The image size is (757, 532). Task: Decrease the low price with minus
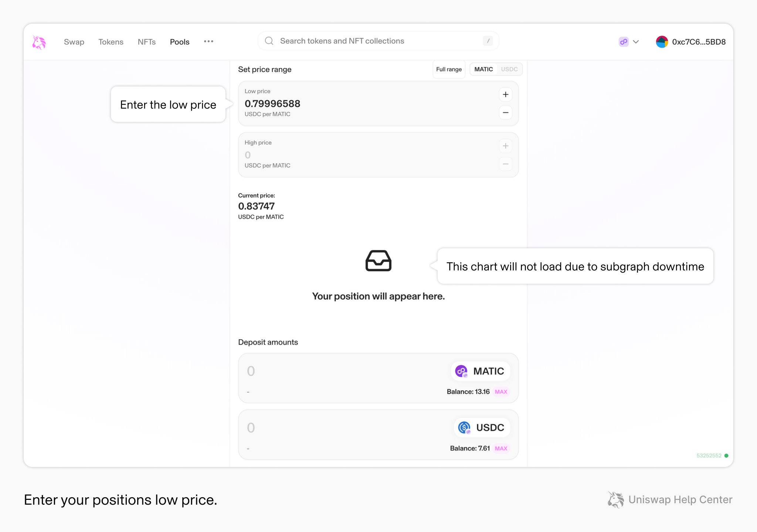coord(506,113)
